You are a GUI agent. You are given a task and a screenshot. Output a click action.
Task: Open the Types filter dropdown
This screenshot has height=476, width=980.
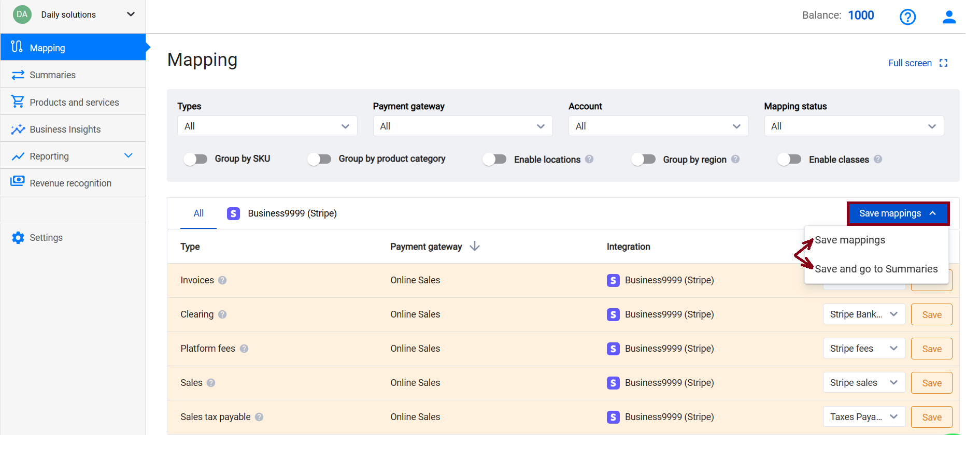pyautogui.click(x=267, y=126)
